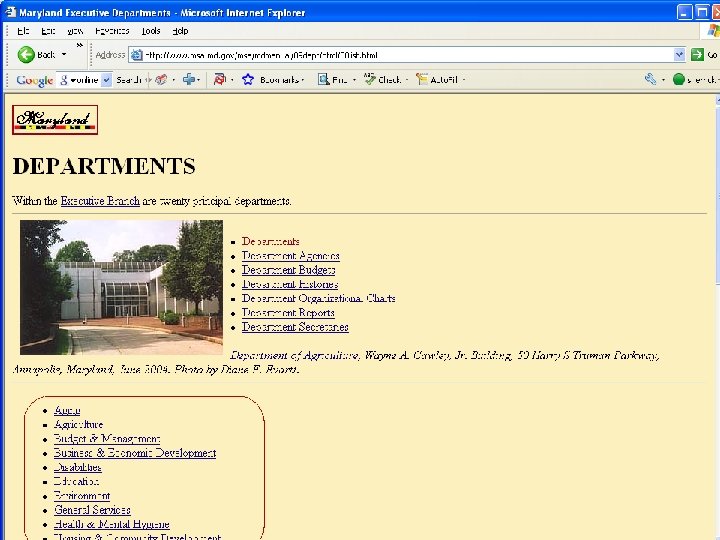
Task: Minimize the Internet Explorer window
Action: tap(684, 12)
